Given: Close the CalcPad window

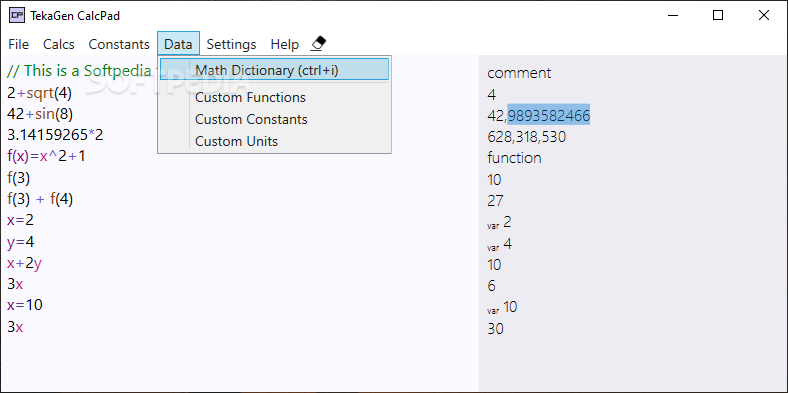Looking at the screenshot, I should coord(764,16).
